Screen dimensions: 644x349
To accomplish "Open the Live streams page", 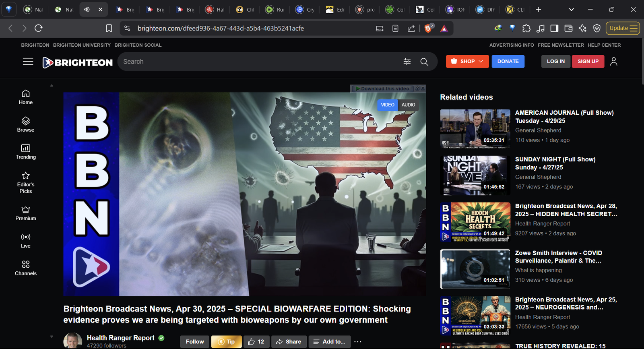I will pyautogui.click(x=26, y=240).
